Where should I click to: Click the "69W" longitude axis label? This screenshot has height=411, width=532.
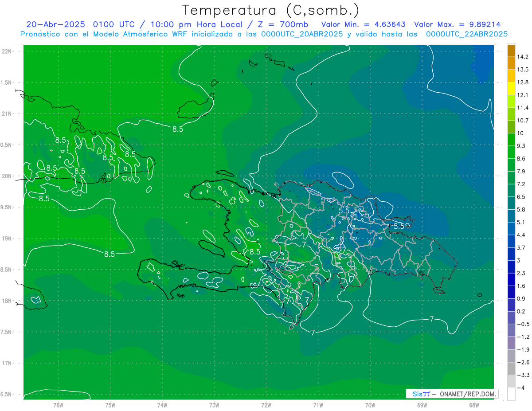tap(422, 405)
